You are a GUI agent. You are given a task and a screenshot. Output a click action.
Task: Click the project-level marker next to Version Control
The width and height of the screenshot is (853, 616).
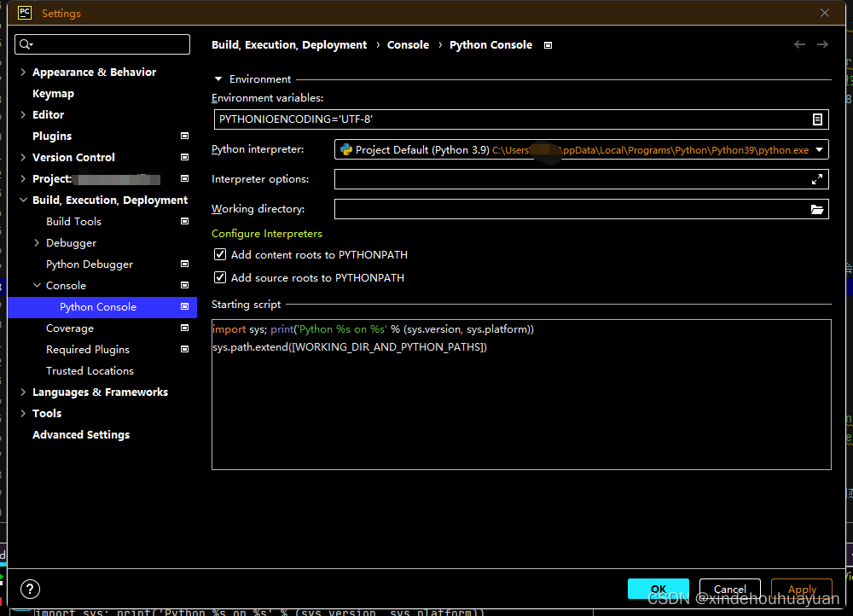tap(184, 157)
